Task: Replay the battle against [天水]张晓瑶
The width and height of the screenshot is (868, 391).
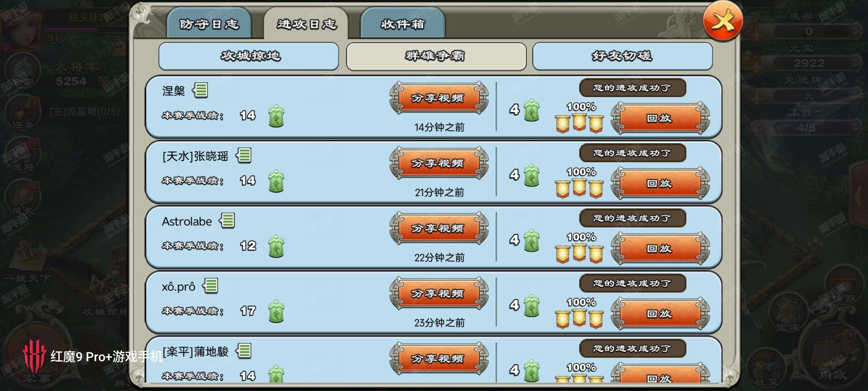Action: [660, 183]
